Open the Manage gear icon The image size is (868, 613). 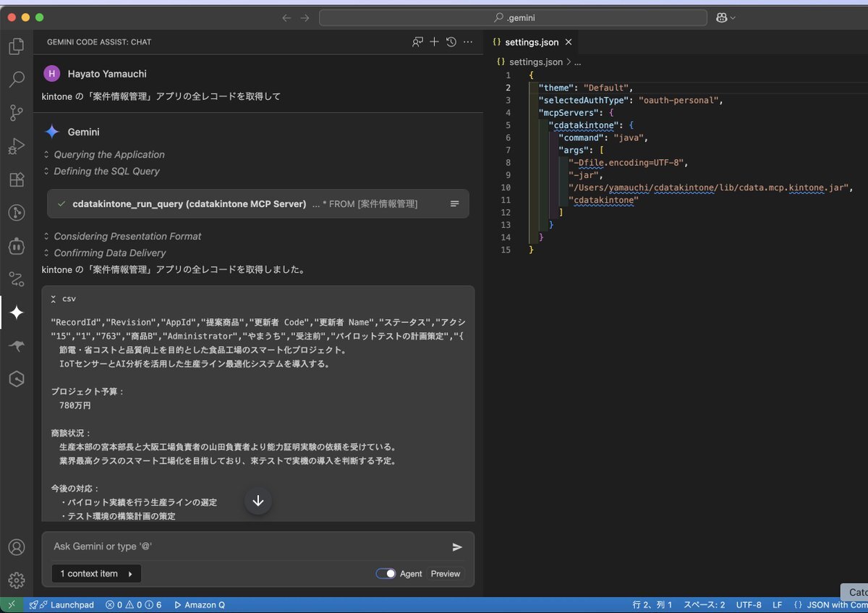(x=16, y=580)
